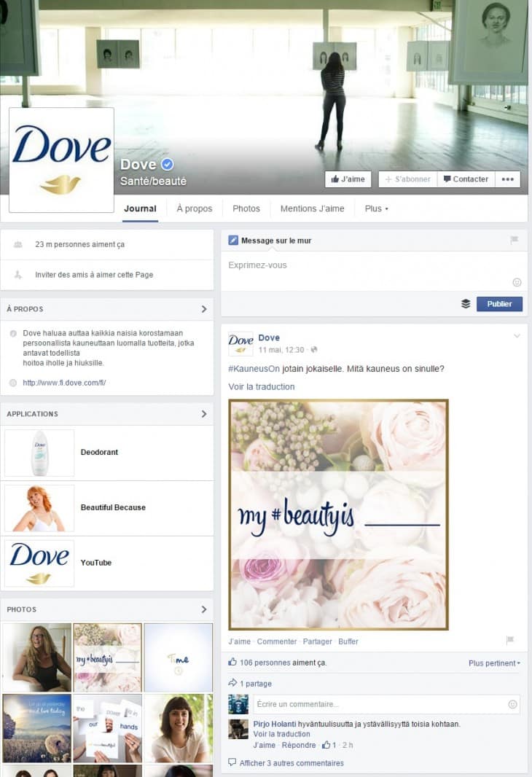The image size is (532, 777).
Task: Like the page with the J'aime button
Action: click(x=348, y=179)
